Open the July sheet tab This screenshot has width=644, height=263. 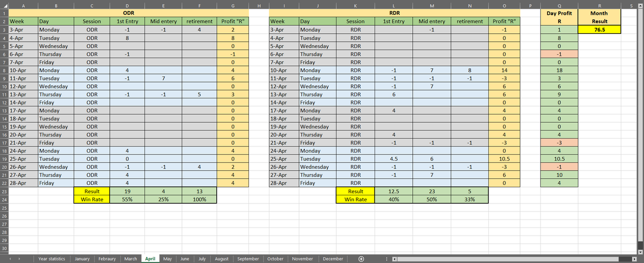click(x=202, y=259)
